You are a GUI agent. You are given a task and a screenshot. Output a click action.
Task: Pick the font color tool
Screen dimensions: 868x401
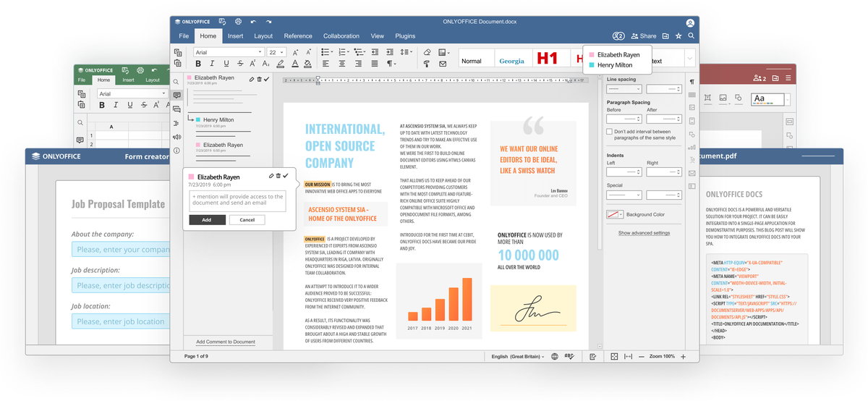pyautogui.click(x=294, y=64)
